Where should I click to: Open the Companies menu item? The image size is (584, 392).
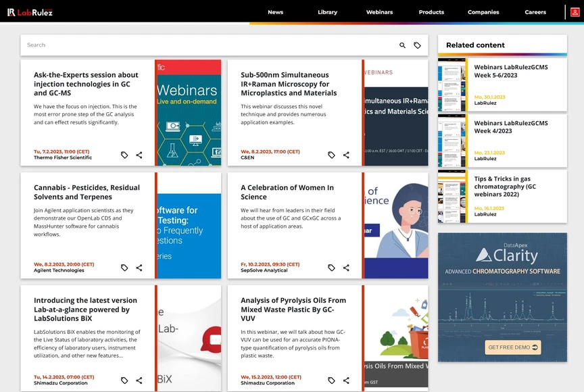483,12
